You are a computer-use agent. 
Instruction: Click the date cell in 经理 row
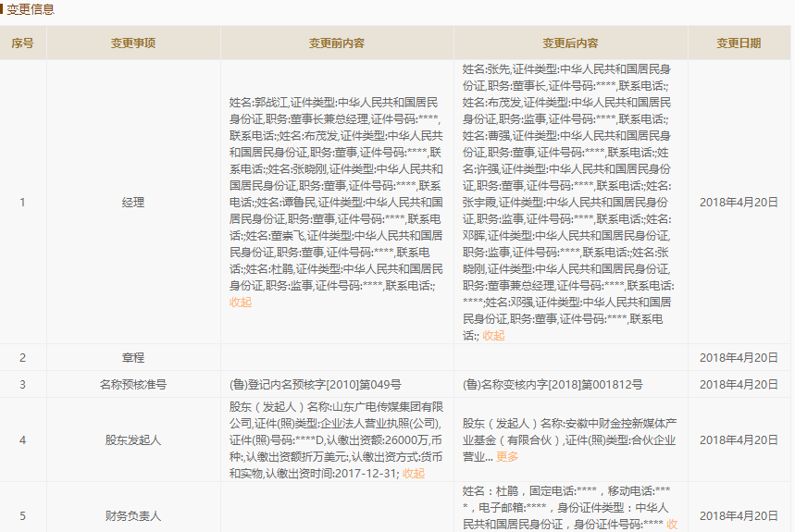tap(739, 202)
